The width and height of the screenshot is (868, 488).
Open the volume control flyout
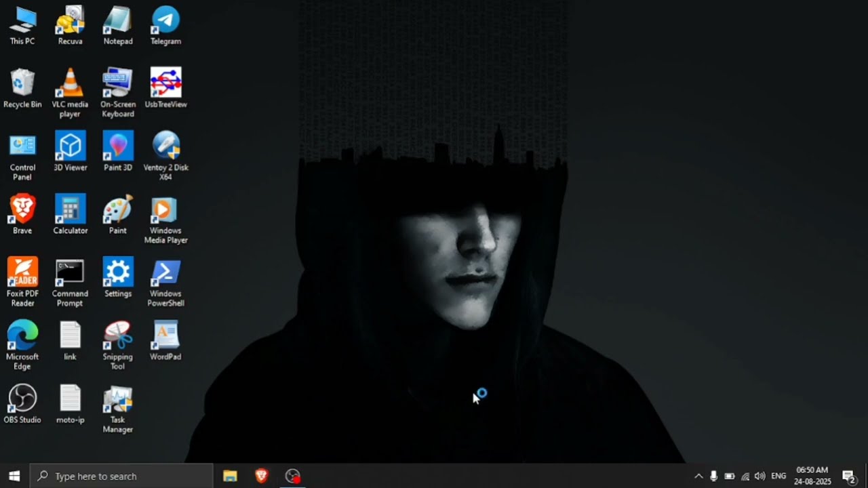[760, 476]
